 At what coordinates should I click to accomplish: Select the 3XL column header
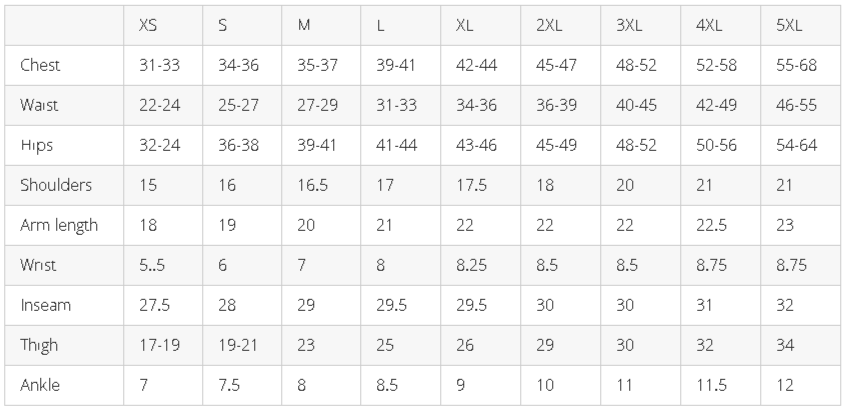pos(628,25)
